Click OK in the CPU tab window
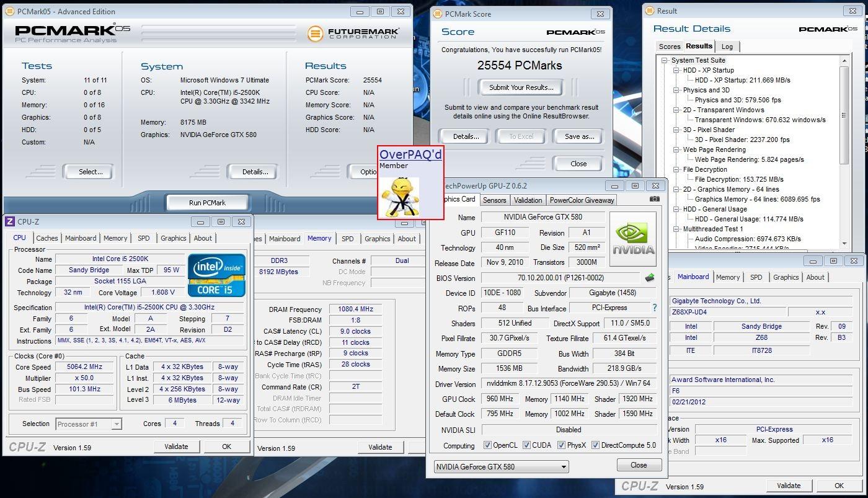868x498 pixels. [x=226, y=447]
